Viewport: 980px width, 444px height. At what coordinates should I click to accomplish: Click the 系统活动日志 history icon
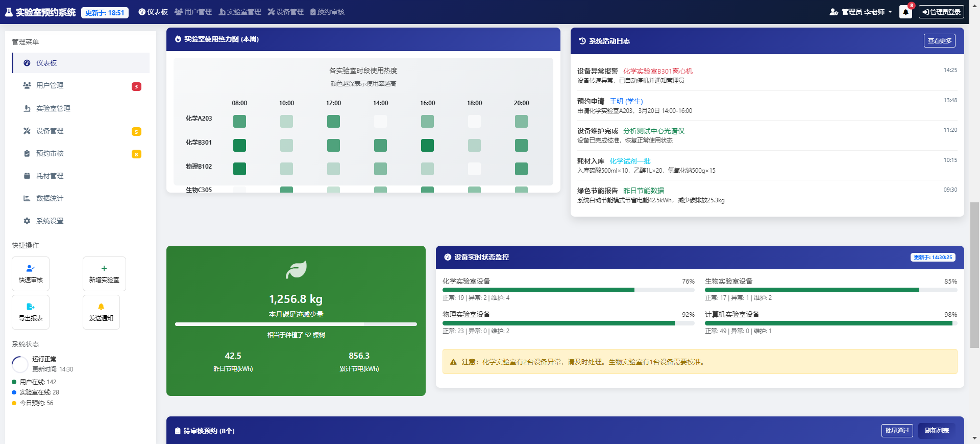(x=582, y=41)
